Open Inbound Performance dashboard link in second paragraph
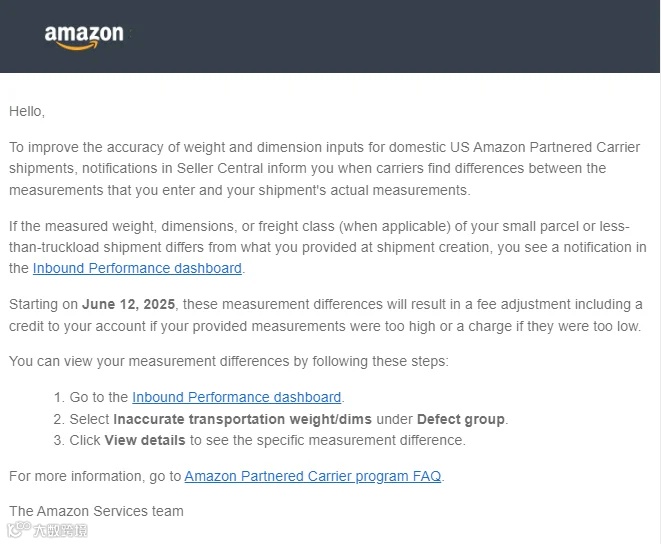Screen dimensions: 661x544 [137, 268]
